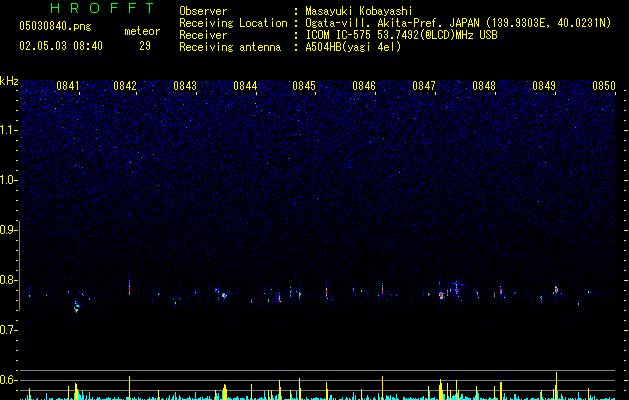This screenshot has width=629, height=400.
Task: Click the kHz axis unit label
Action: (9, 81)
